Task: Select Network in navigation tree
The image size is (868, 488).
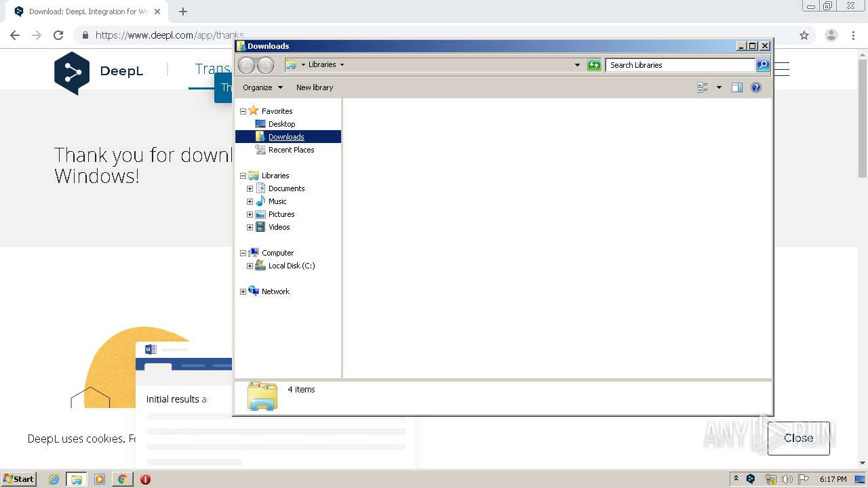Action: [x=275, y=291]
